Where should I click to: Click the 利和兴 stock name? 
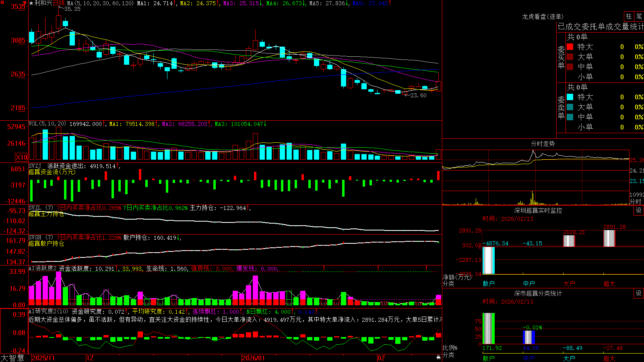point(43,3)
